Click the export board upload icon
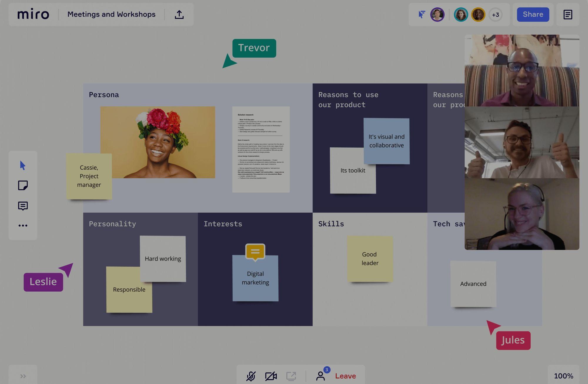Image resolution: width=588 pixels, height=384 pixels. [179, 14]
